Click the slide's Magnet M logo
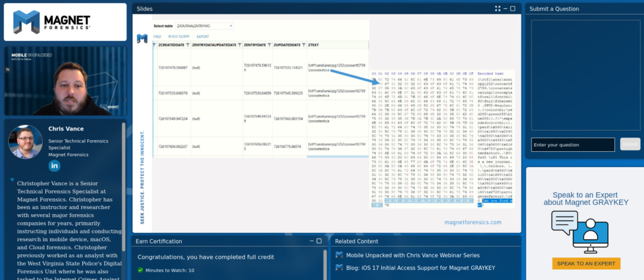 [142, 38]
